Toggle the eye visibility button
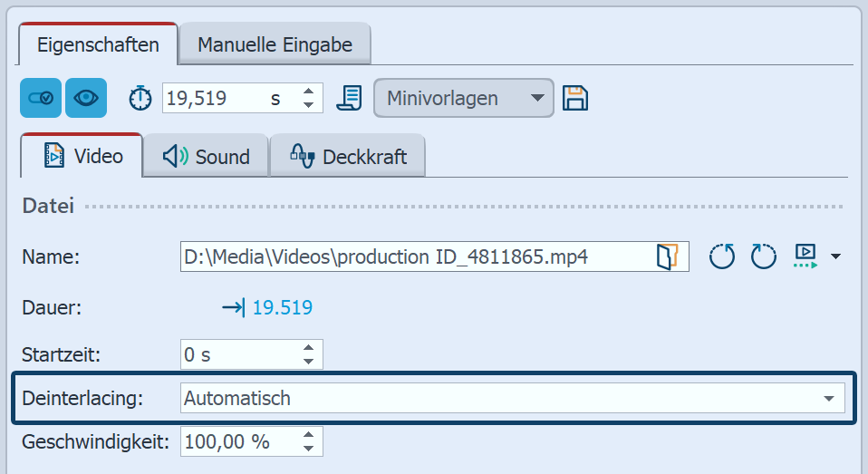This screenshot has height=474, width=868. (86, 98)
